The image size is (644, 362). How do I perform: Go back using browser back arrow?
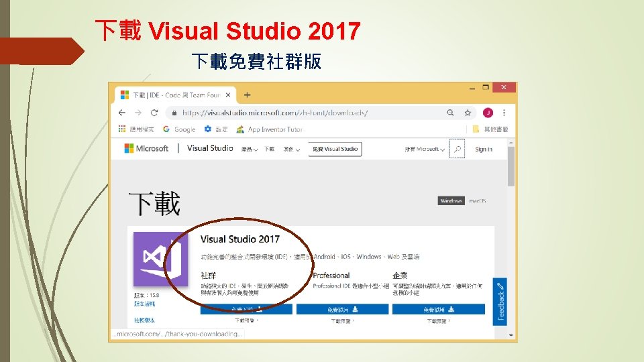point(122,113)
